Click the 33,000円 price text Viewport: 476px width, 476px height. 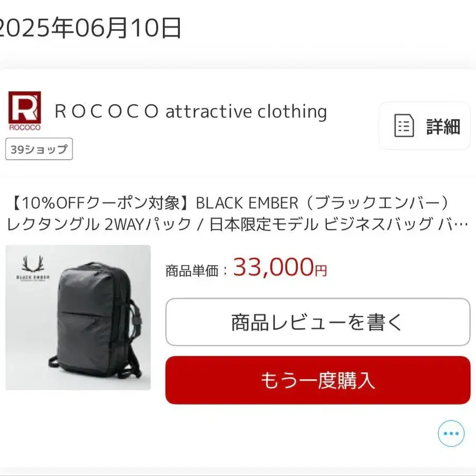(280, 268)
